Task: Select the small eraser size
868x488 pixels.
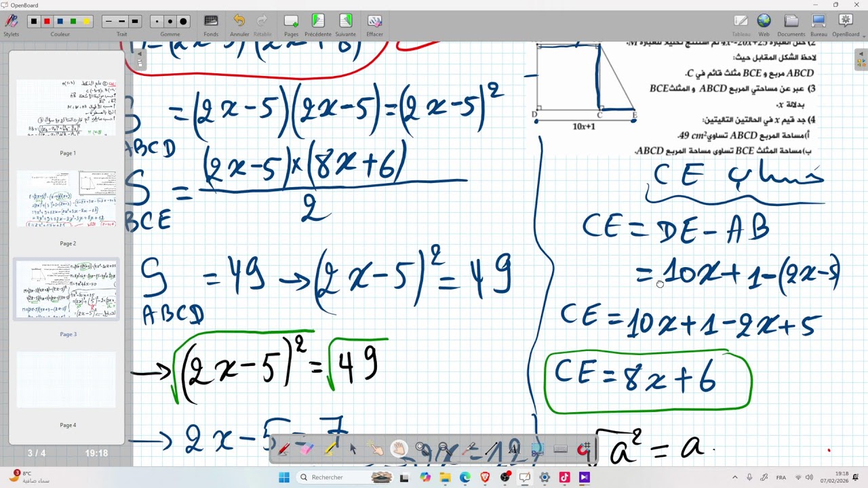Action: [x=157, y=21]
